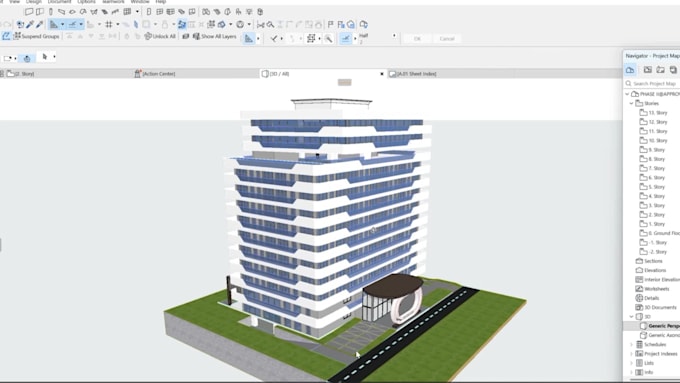
Task: Open the Design menu
Action: coord(33,2)
